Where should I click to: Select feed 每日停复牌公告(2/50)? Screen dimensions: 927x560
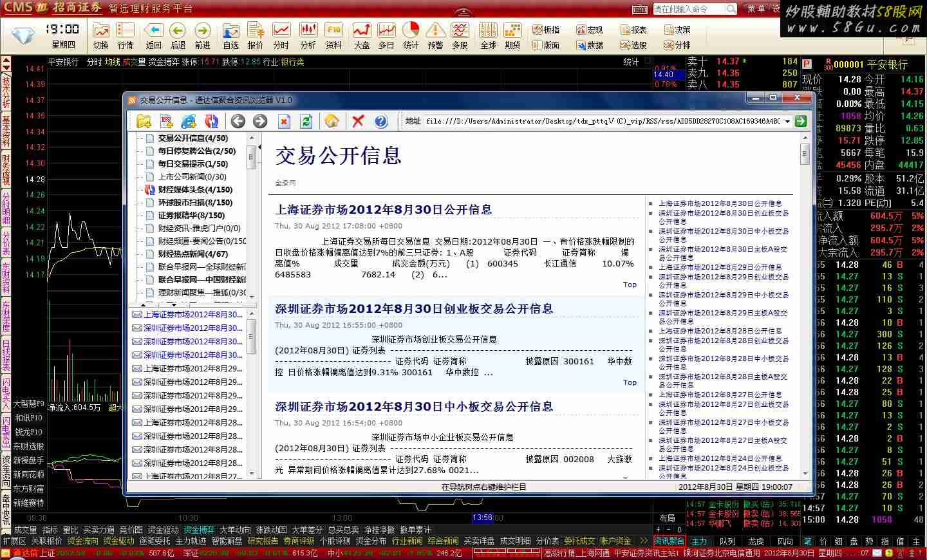pos(197,151)
